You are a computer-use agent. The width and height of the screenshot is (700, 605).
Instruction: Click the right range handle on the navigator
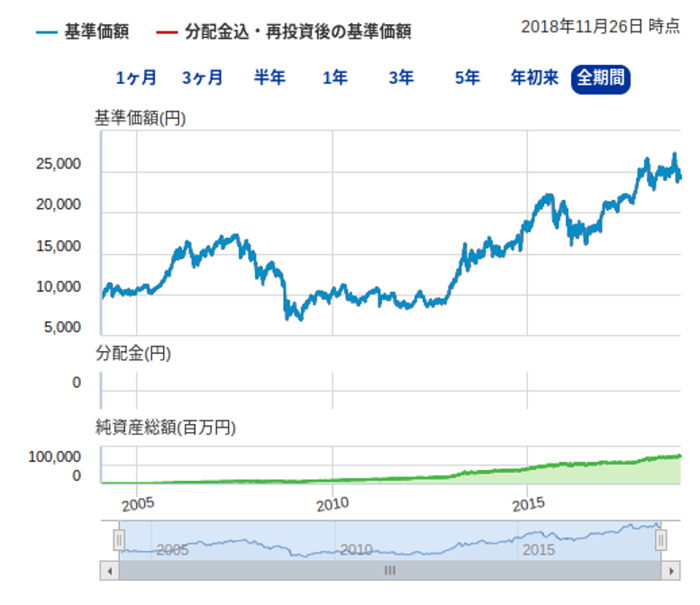point(660,539)
